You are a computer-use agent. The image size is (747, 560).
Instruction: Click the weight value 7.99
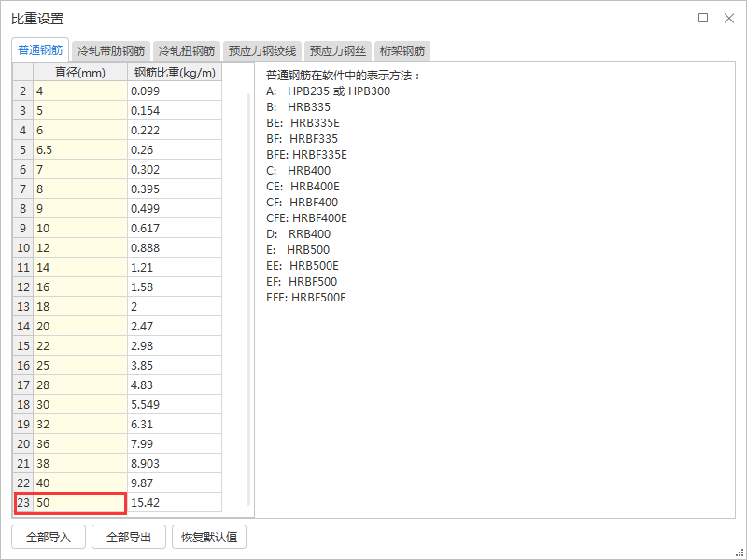tap(175, 444)
